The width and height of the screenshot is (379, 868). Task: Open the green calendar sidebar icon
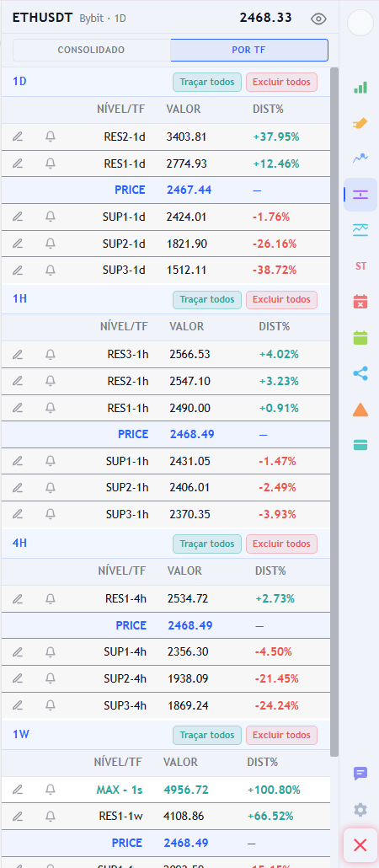(360, 337)
